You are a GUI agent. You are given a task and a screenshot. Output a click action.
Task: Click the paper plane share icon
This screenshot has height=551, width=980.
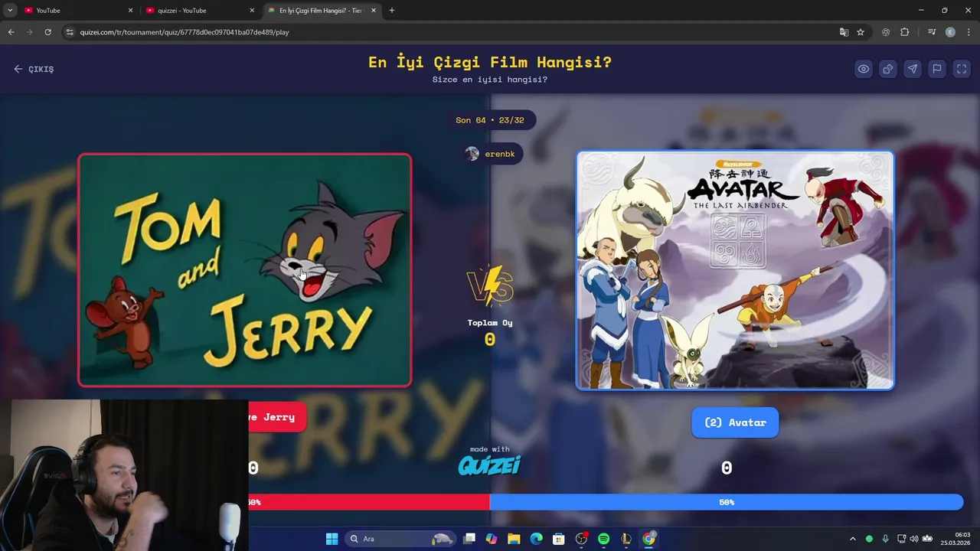pos(912,69)
